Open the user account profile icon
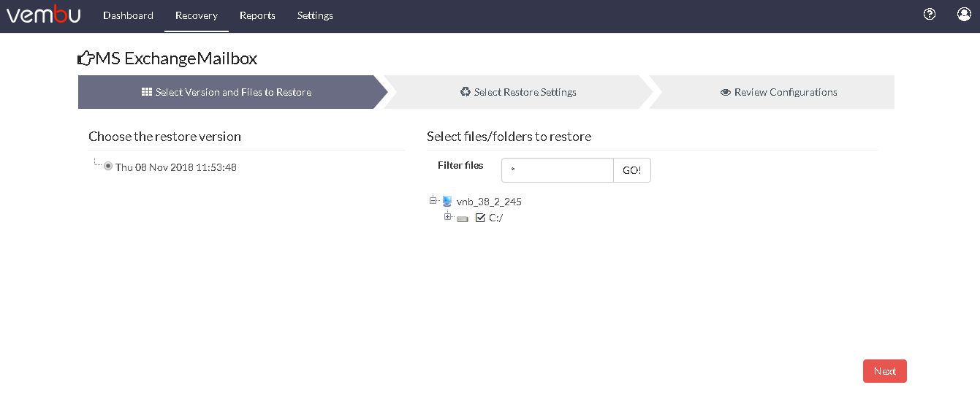The width and height of the screenshot is (980, 393). pyautogui.click(x=964, y=14)
